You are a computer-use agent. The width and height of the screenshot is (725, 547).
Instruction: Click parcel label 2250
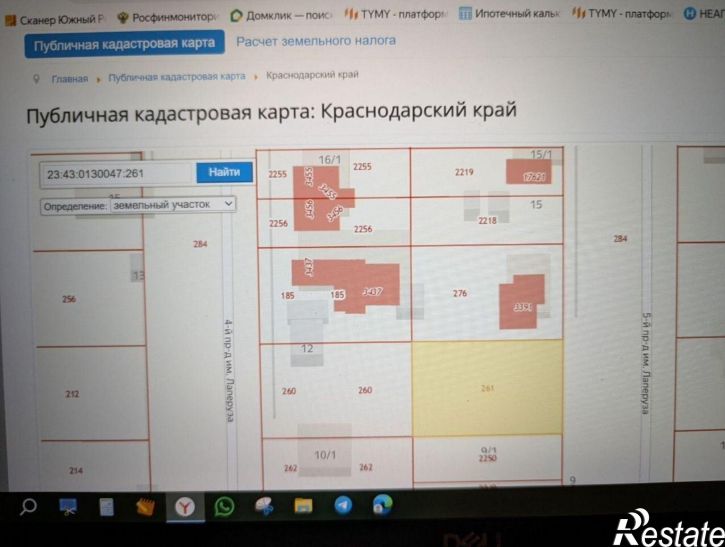tap(488, 458)
